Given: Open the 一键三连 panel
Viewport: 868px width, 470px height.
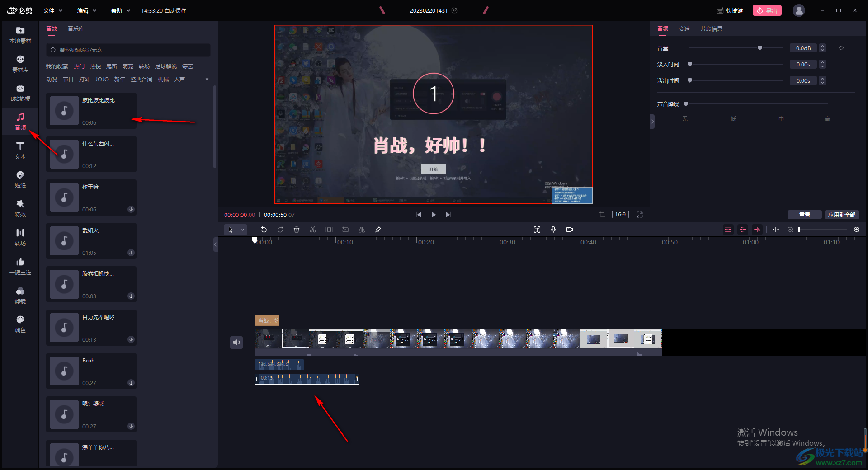Looking at the screenshot, I should (20, 266).
